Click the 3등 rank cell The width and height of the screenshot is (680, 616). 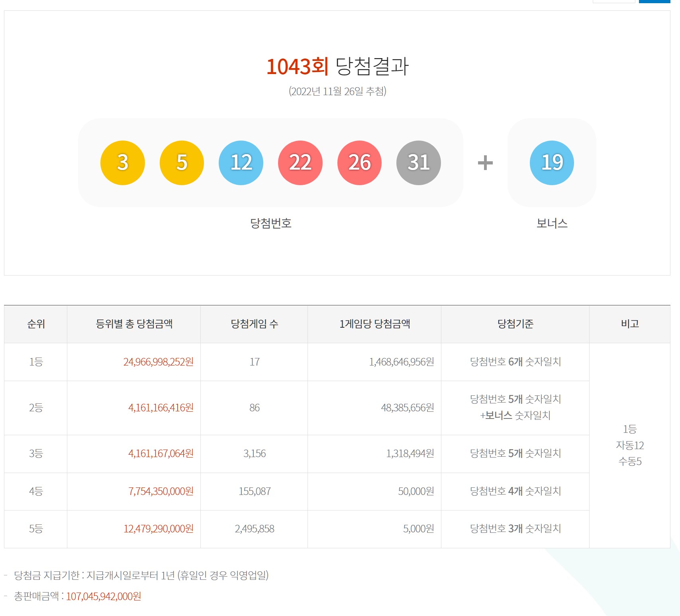(36, 453)
